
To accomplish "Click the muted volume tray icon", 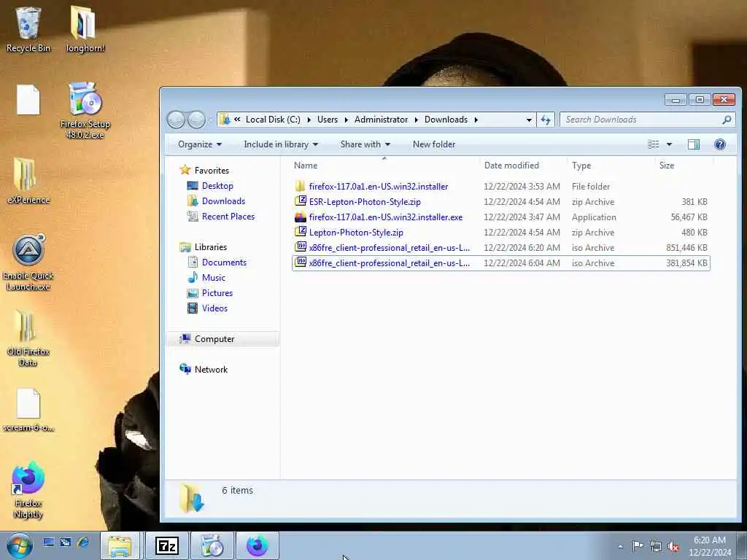I will pyautogui.click(x=673, y=546).
